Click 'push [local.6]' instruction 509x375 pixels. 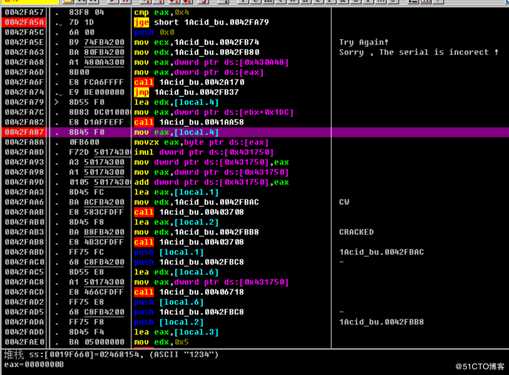click(169, 302)
